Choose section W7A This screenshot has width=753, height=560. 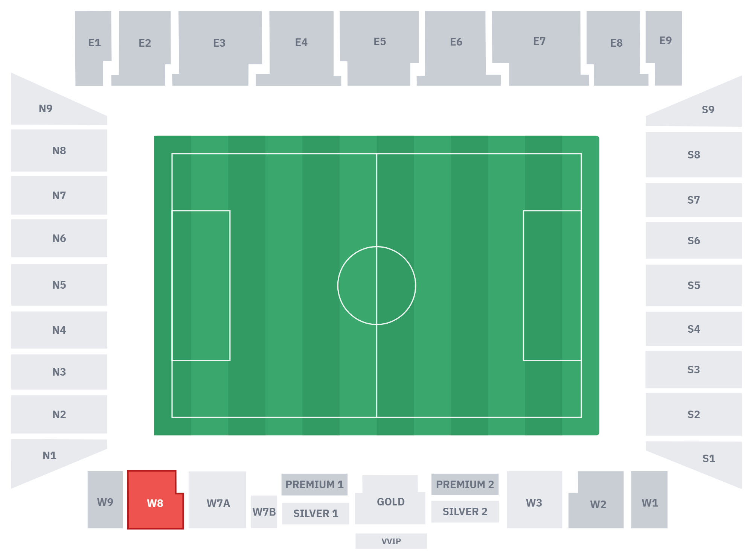coord(218,500)
